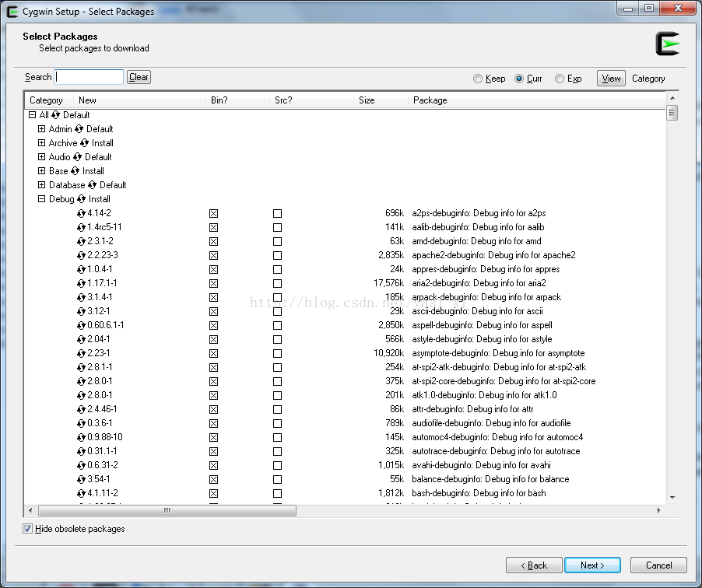Screen dimensions: 702x588
Task: Cycle version of asymptote-debuginfo 2.23-1
Action: (x=81, y=354)
